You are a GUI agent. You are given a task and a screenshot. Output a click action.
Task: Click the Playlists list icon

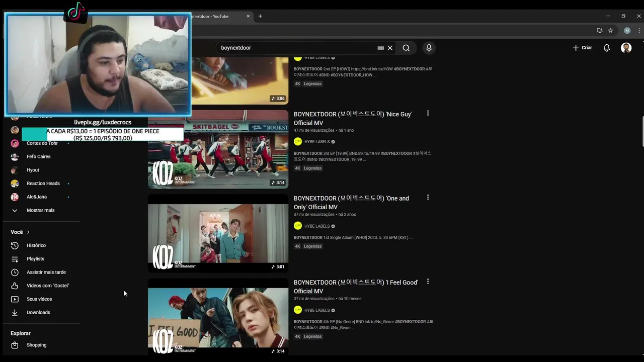pyautogui.click(x=15, y=259)
